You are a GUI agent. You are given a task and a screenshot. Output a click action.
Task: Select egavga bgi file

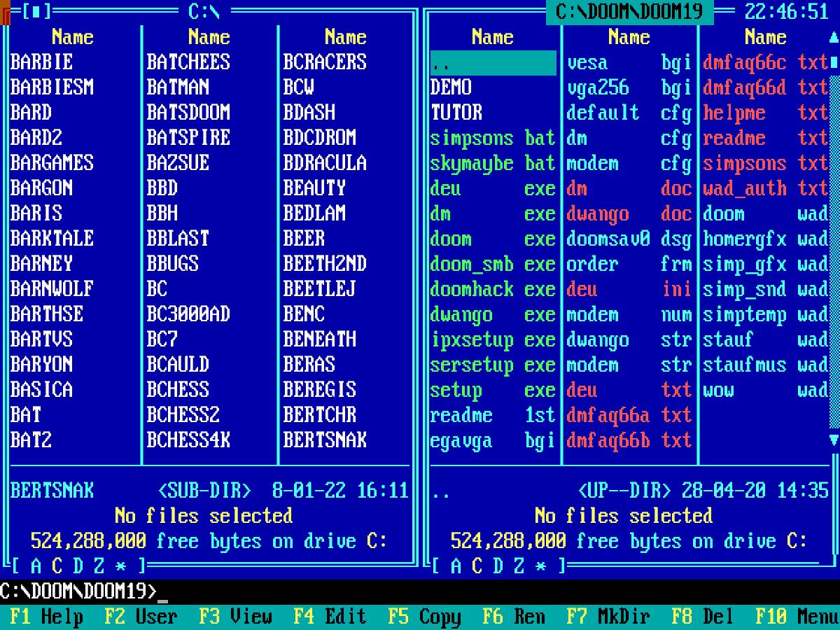tap(493, 440)
